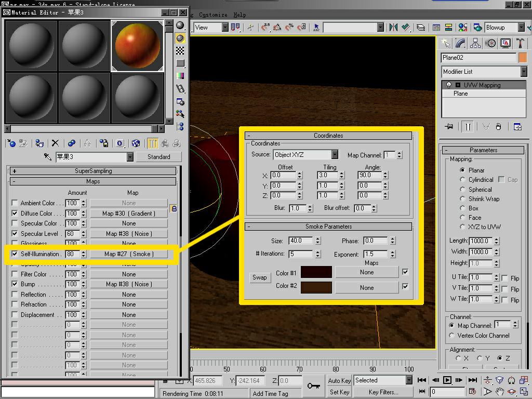Open the Customize menu
Screen dimensions: 532x399
(x=213, y=15)
